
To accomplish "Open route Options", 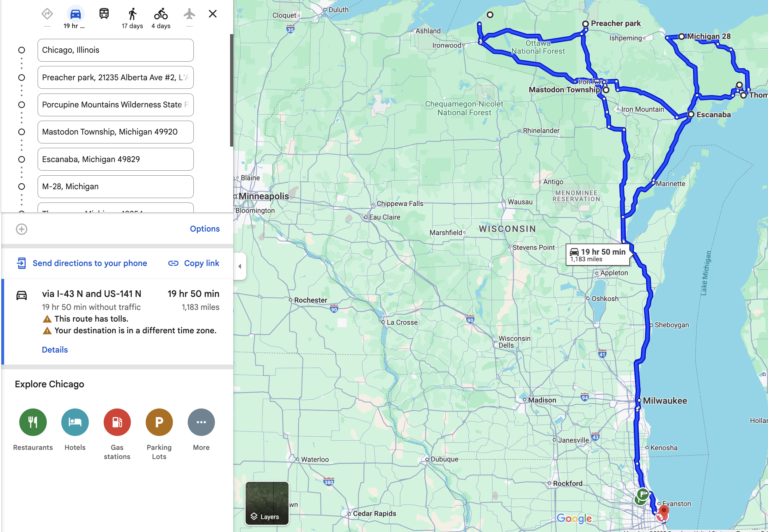I will click(205, 229).
